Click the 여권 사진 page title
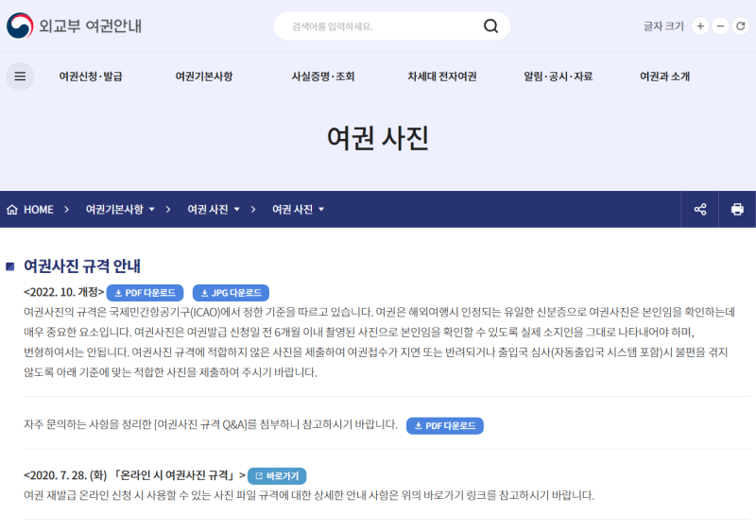This screenshot has height=532, width=756. pos(377,138)
